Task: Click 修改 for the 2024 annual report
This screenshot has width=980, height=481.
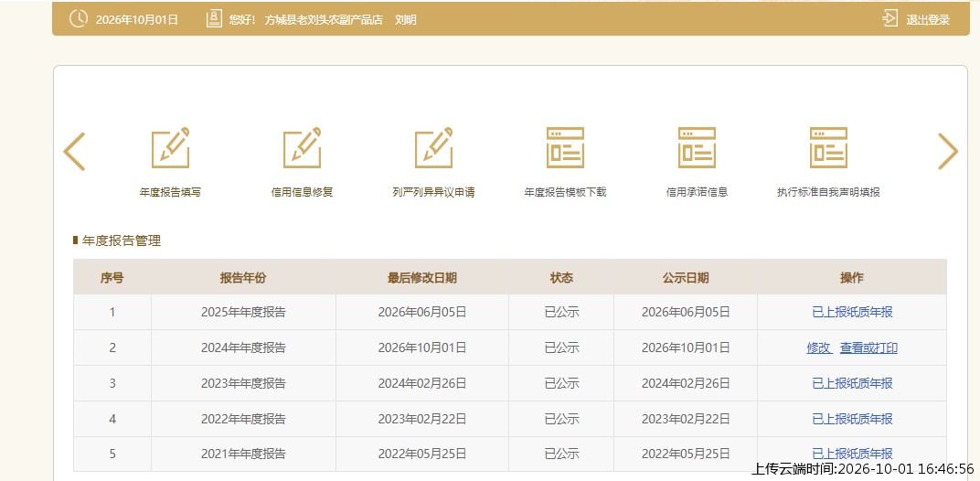Action: click(x=819, y=347)
